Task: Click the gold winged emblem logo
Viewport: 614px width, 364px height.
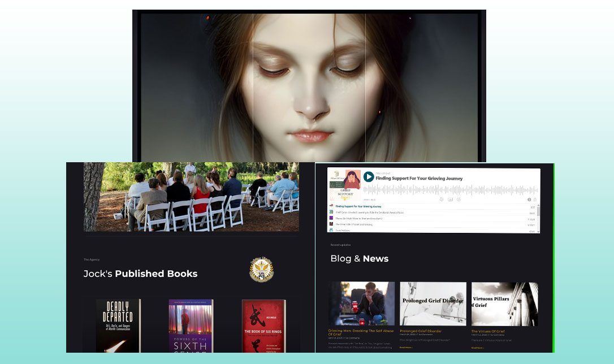Action: [262, 269]
